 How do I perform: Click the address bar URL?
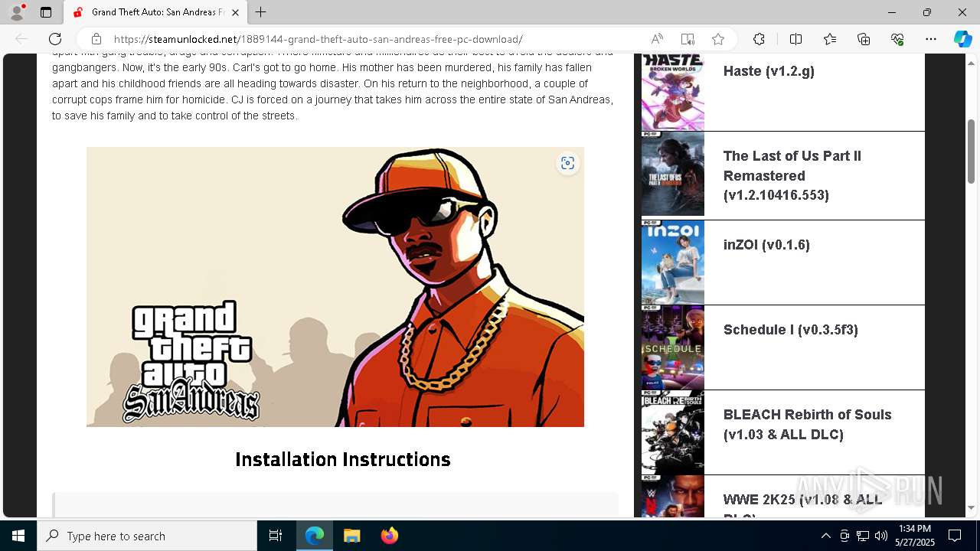tap(318, 39)
